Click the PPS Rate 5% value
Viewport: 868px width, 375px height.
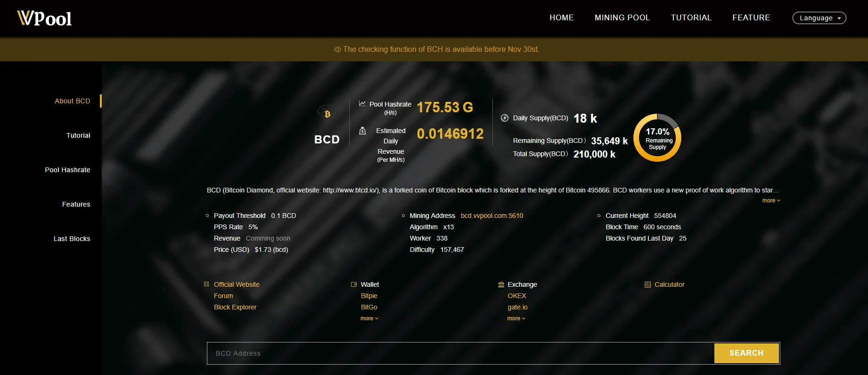253,227
